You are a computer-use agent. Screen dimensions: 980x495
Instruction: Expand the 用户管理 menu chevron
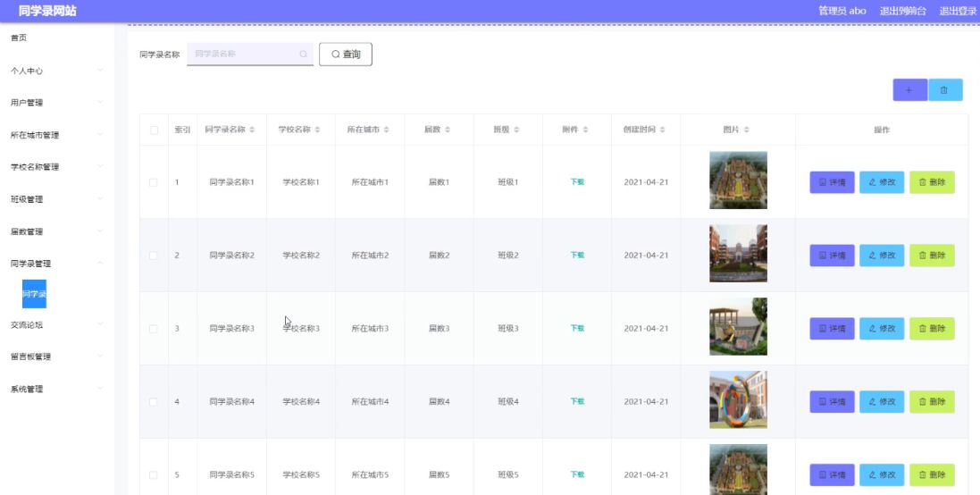point(100,103)
